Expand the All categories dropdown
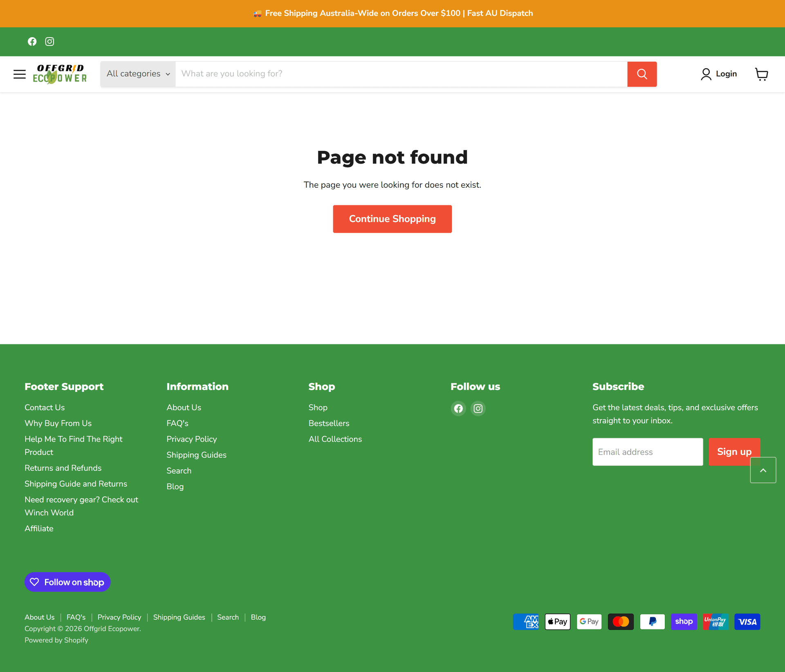Image resolution: width=785 pixels, height=672 pixels. pyautogui.click(x=138, y=74)
